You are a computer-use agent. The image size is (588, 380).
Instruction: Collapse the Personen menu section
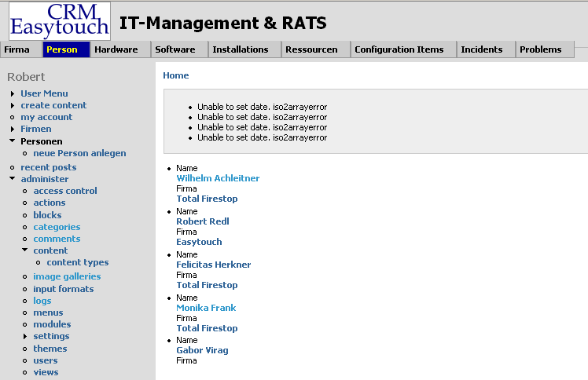(13, 141)
